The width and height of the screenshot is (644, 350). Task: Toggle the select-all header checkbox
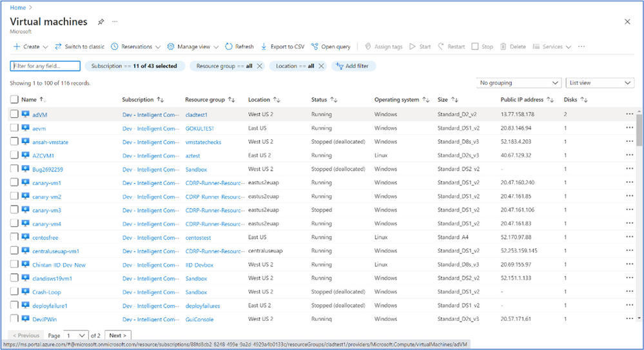(14, 99)
